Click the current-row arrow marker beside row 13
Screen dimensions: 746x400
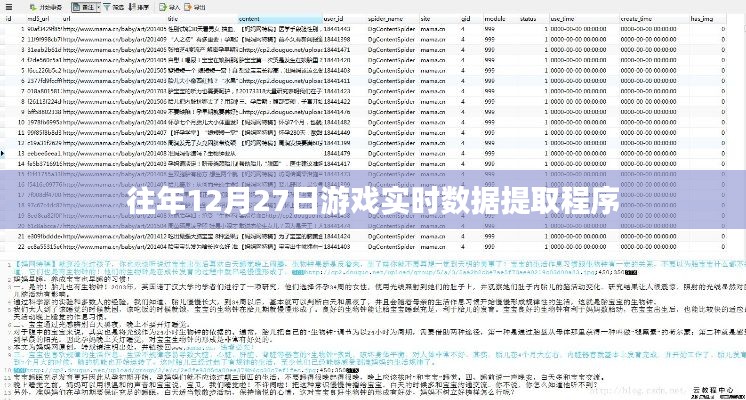(2, 154)
